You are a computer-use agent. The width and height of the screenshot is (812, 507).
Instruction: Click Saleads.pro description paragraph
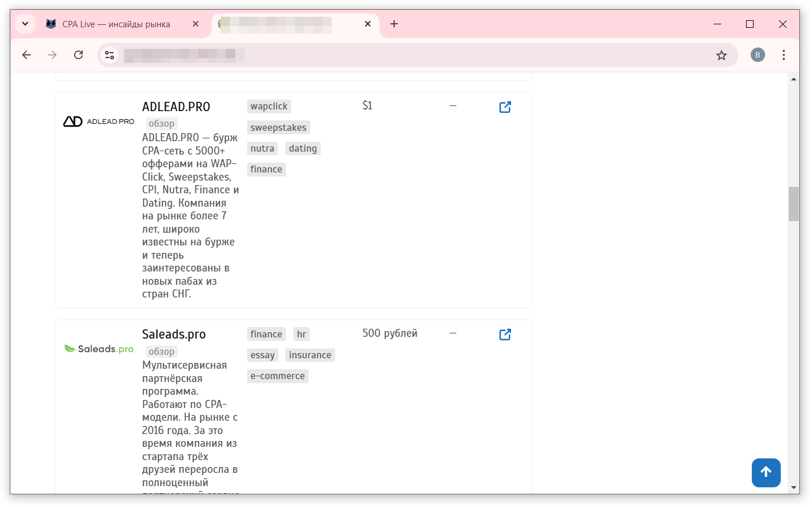[x=190, y=427]
